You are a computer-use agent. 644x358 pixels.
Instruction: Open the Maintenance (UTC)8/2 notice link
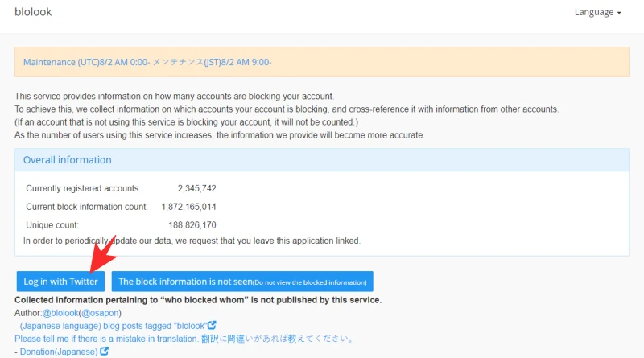(147, 62)
